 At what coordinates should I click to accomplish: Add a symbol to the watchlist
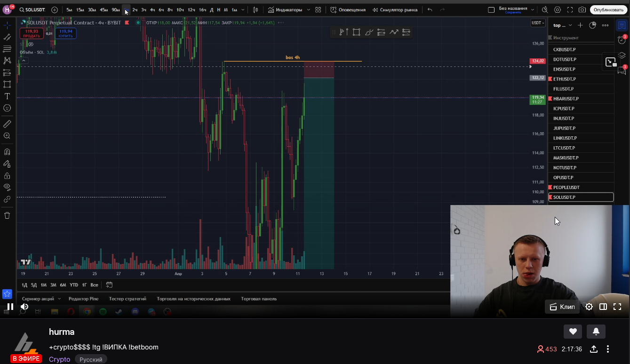point(580,25)
